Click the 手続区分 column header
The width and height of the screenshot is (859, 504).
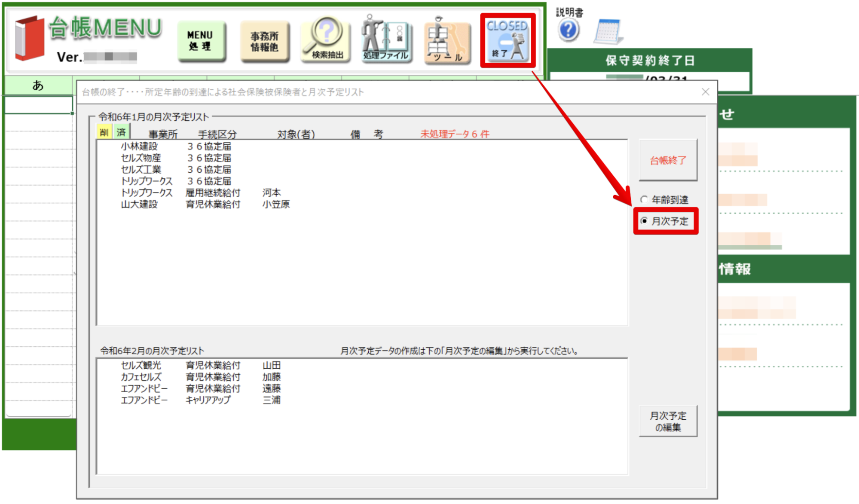217,134
